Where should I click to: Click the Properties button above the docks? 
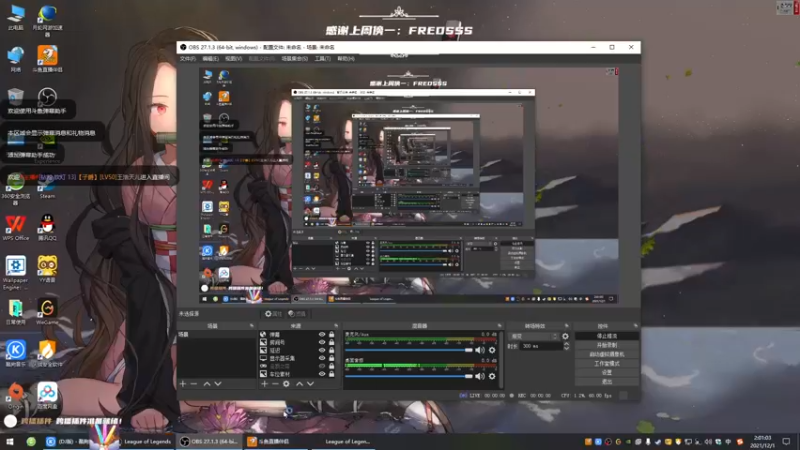tap(273, 314)
